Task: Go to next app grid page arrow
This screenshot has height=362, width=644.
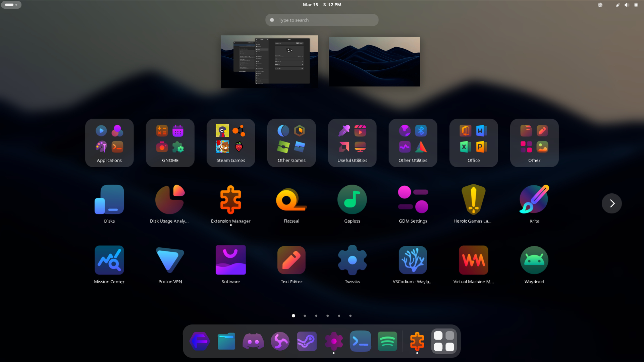Action: coord(612,203)
